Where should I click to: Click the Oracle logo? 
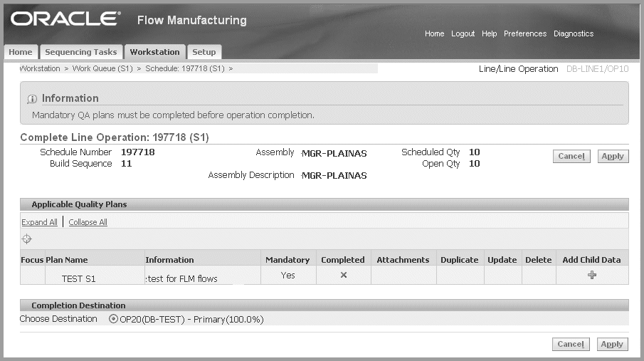pyautogui.click(x=65, y=19)
